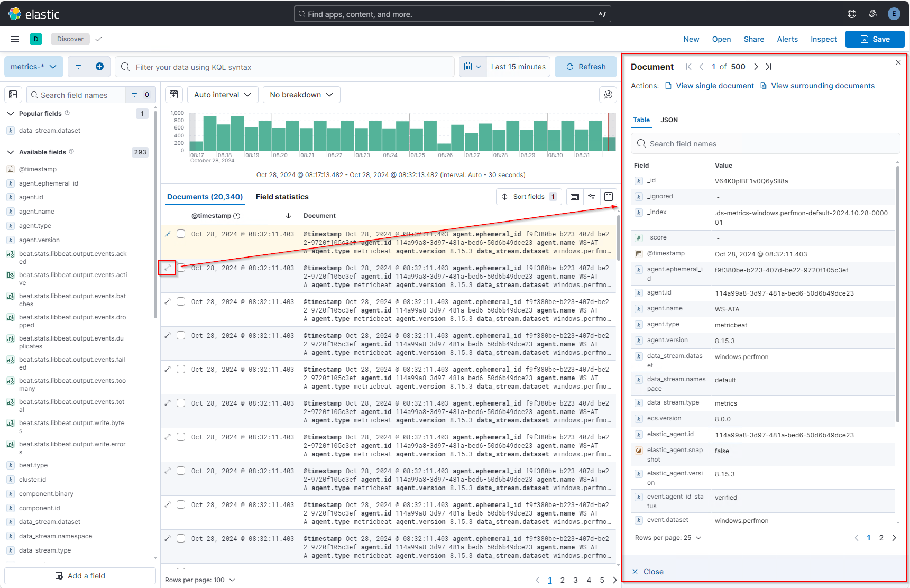Select the fifth document row checkbox
The image size is (910, 588).
tap(181, 369)
